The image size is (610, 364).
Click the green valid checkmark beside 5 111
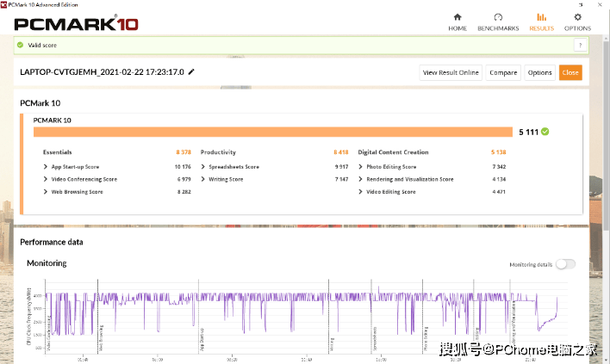tap(545, 132)
